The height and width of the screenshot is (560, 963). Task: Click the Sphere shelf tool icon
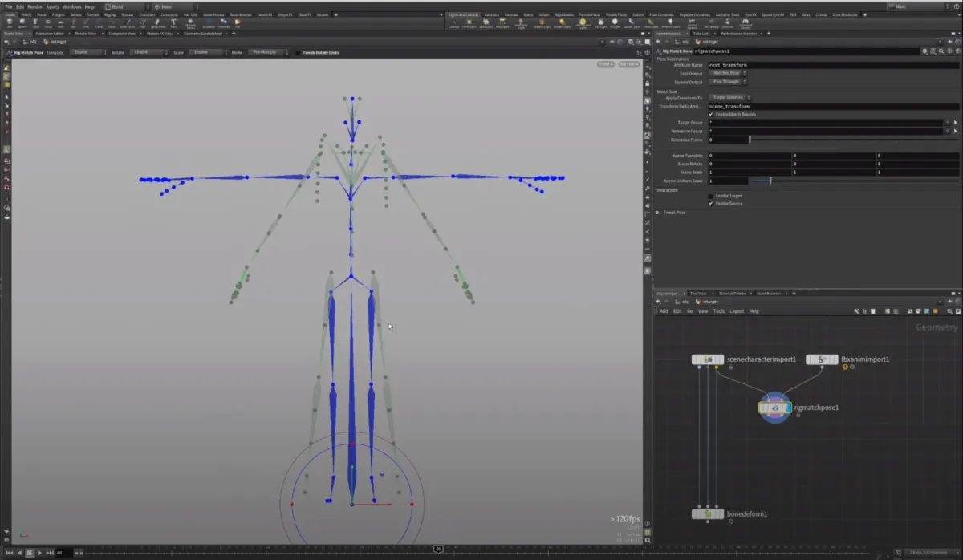pyautogui.click(x=22, y=22)
